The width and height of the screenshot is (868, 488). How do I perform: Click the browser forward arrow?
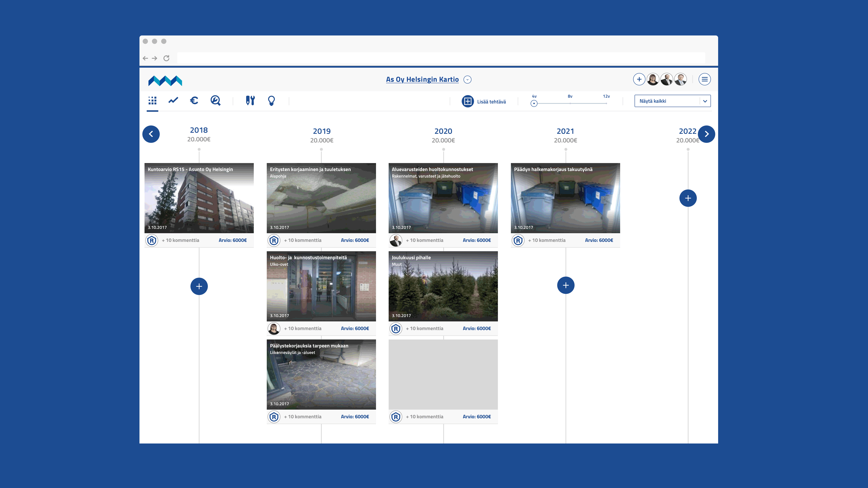click(154, 58)
